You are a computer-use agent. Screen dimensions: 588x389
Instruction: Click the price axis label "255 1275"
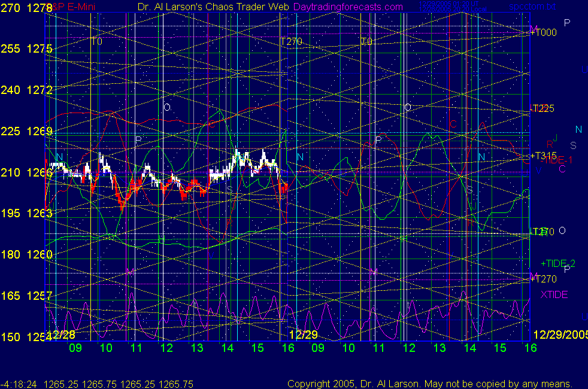point(26,48)
